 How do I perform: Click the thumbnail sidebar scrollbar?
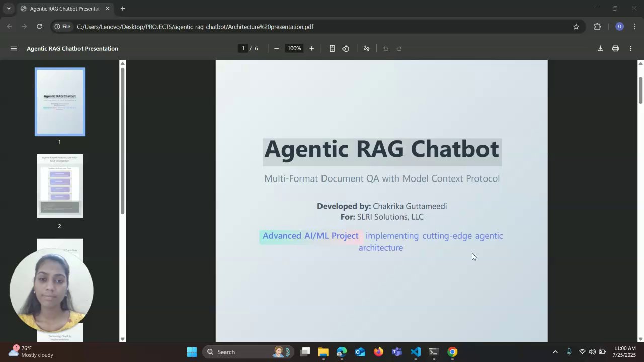[x=122, y=141]
